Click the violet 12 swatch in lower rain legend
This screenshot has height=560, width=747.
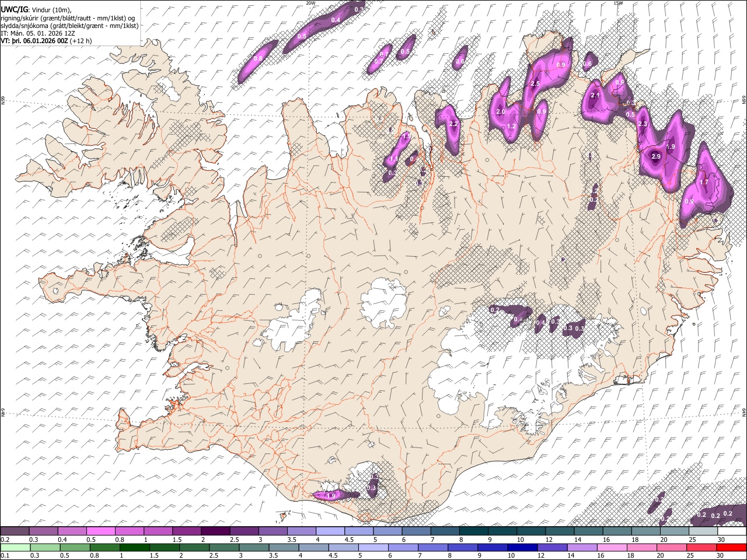point(552,547)
